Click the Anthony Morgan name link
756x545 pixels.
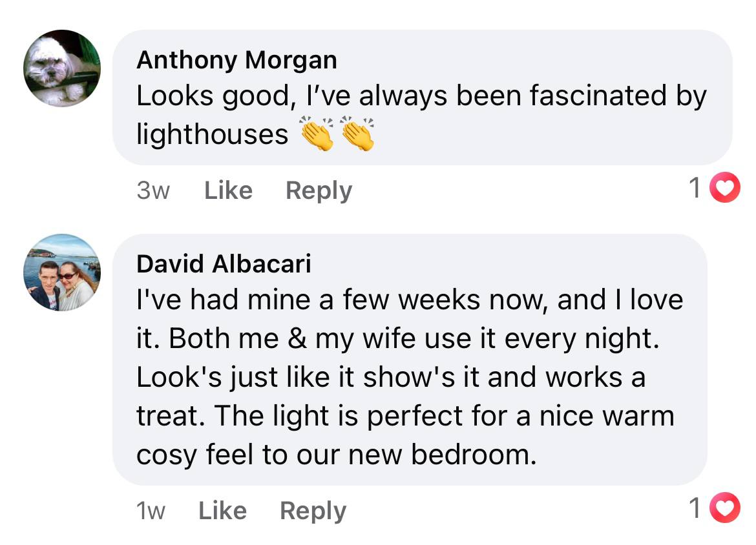tap(236, 60)
